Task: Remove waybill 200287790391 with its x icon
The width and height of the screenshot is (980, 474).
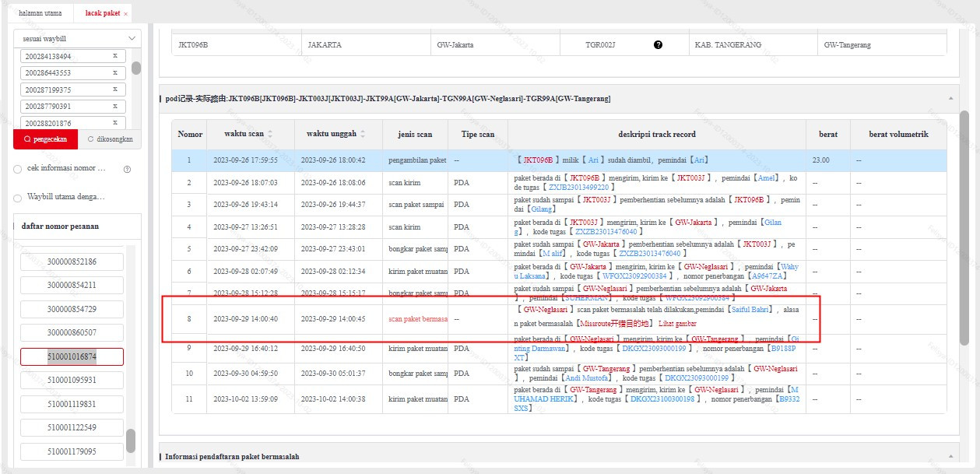Action: 114,106
